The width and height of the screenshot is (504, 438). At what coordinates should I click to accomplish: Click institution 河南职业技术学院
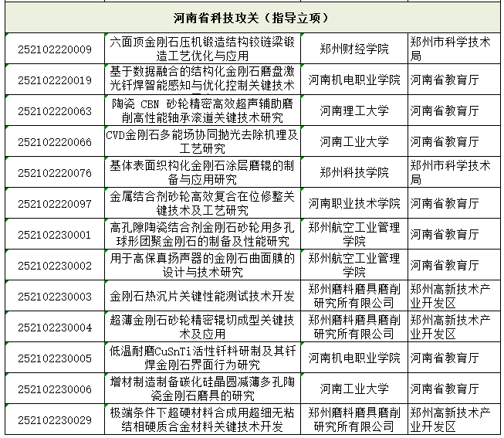point(354,203)
